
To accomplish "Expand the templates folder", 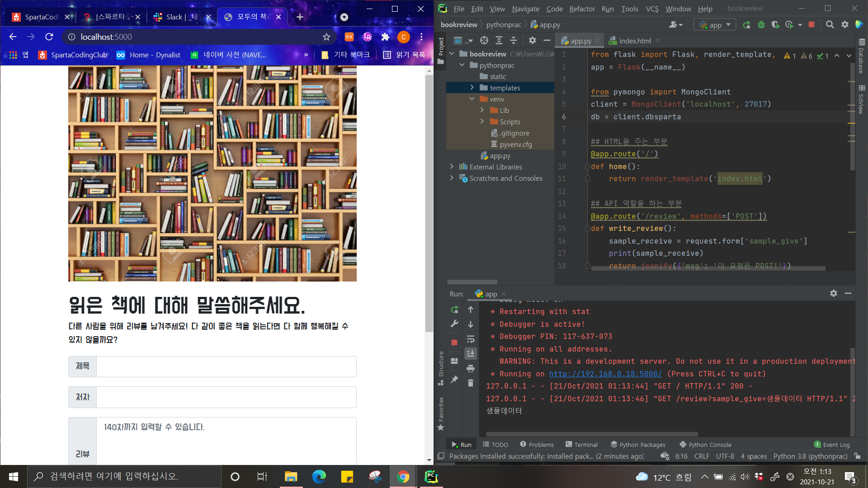I will [472, 88].
